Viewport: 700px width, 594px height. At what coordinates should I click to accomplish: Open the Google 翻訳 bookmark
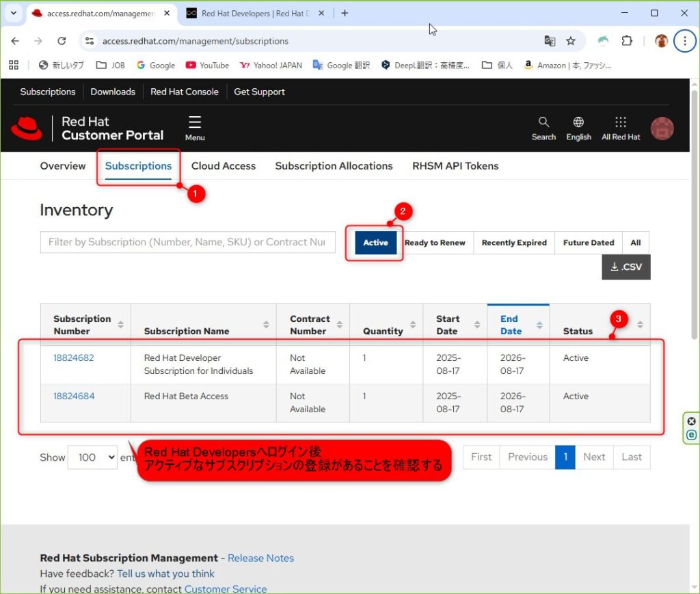tap(342, 65)
